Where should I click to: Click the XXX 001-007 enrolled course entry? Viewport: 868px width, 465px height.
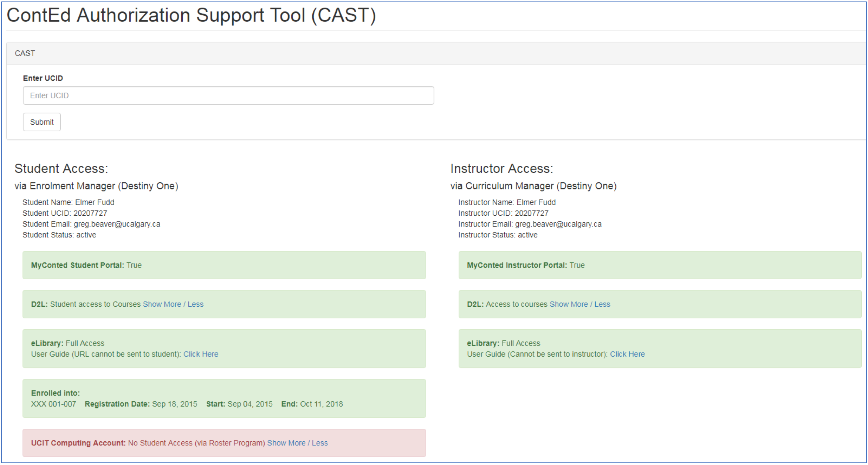tap(53, 404)
